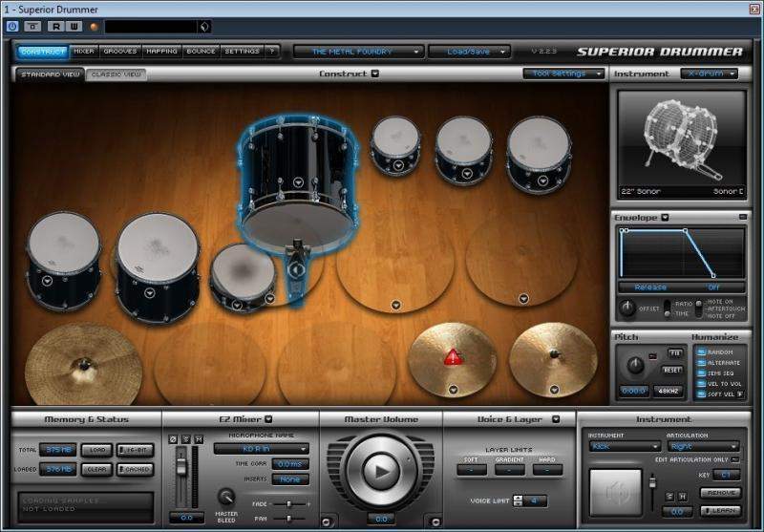The width and height of the screenshot is (764, 532).
Task: Switch to the Construct tab
Action: click(x=42, y=52)
